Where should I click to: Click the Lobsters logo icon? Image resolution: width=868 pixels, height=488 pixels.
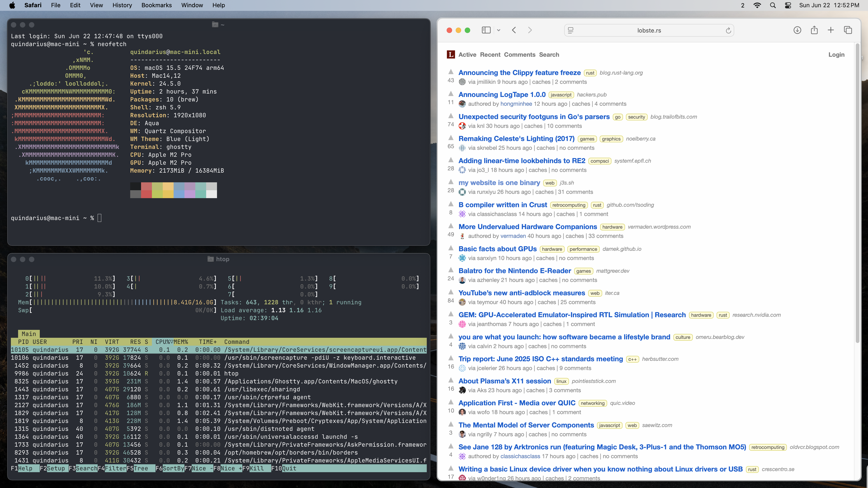[451, 54]
